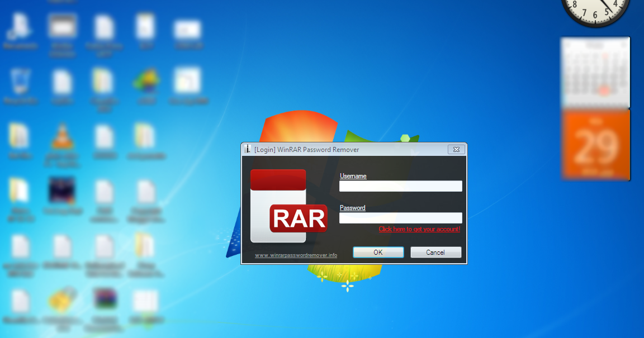
Task: Click the Username label text
Action: click(353, 176)
